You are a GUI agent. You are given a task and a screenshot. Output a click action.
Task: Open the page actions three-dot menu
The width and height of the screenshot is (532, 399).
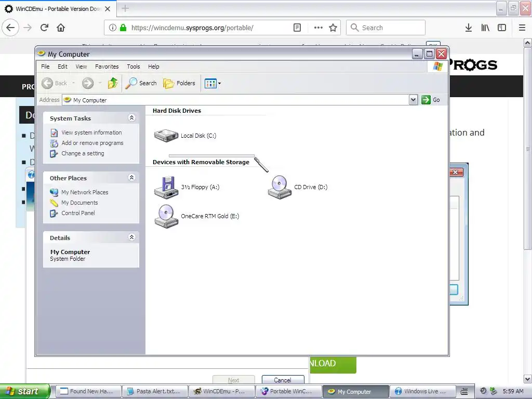(x=318, y=28)
